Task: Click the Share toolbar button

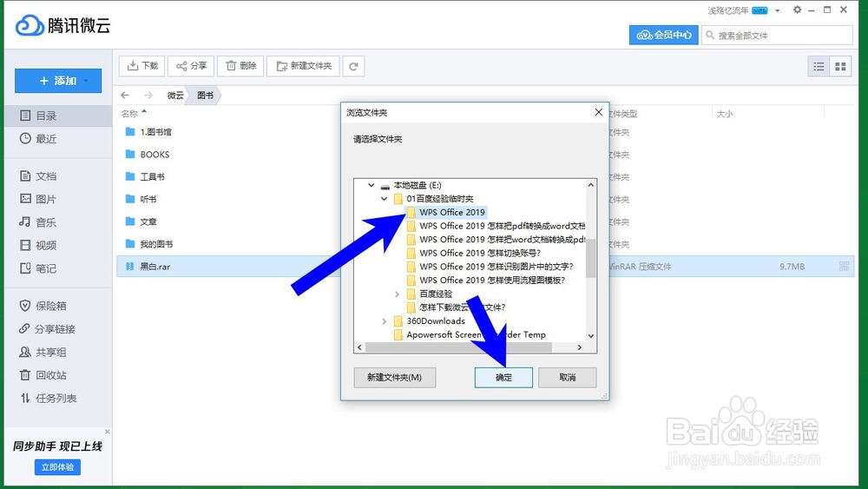Action: point(192,66)
